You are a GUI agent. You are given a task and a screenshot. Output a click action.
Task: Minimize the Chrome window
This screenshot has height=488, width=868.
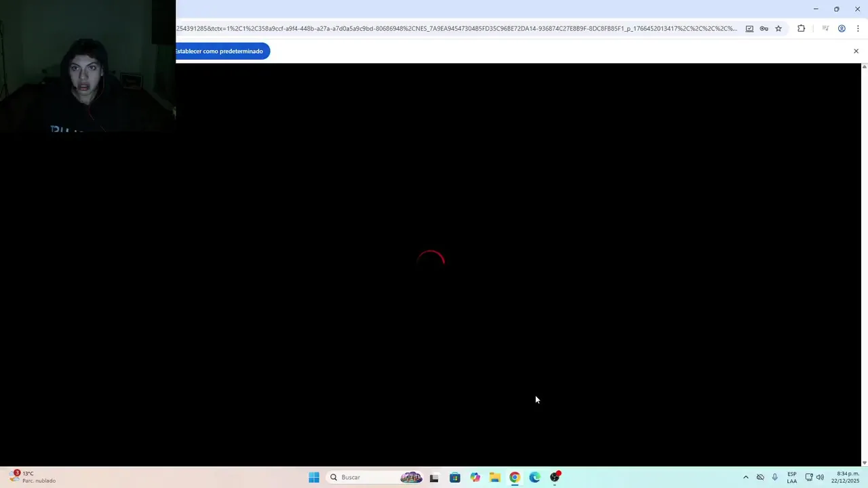816,9
